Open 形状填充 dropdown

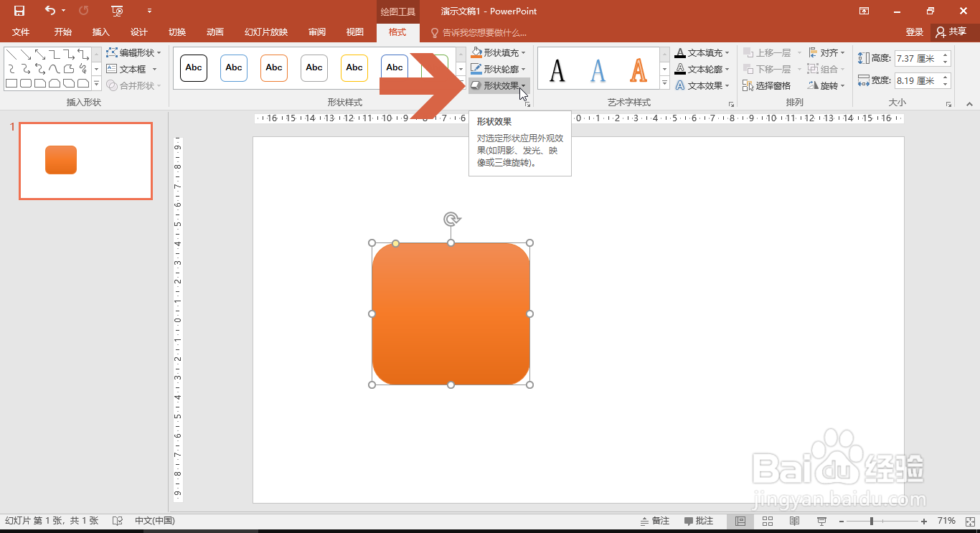point(498,52)
